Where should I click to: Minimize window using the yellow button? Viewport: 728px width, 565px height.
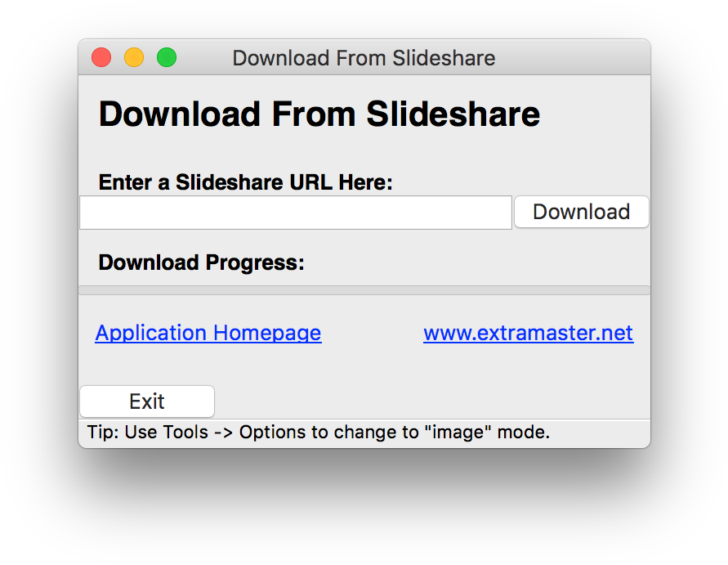pos(134,57)
